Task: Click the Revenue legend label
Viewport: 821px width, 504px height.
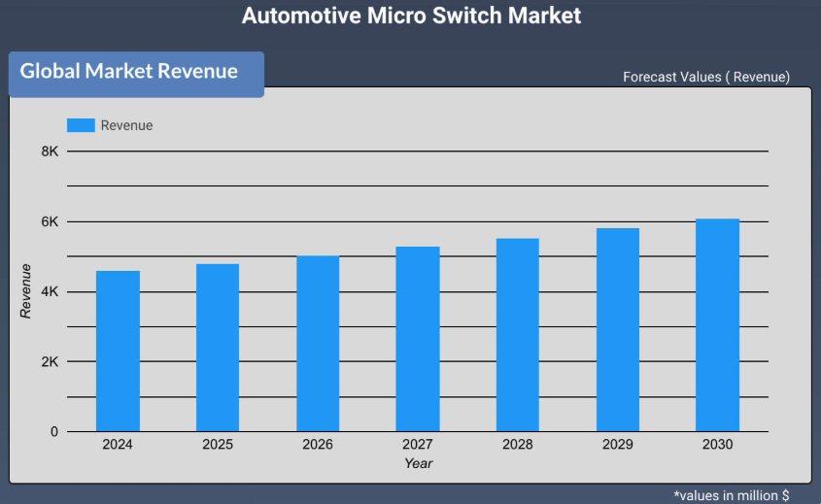Action: [x=126, y=125]
